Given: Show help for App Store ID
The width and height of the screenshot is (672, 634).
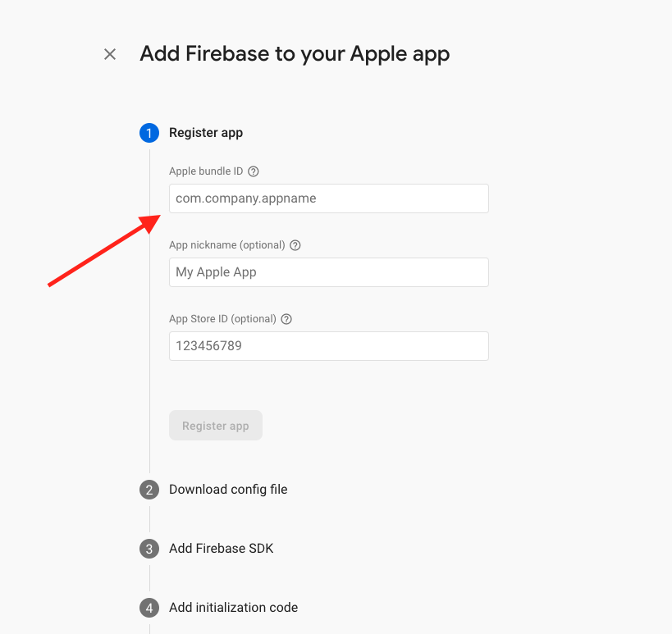Looking at the screenshot, I should 286,319.
